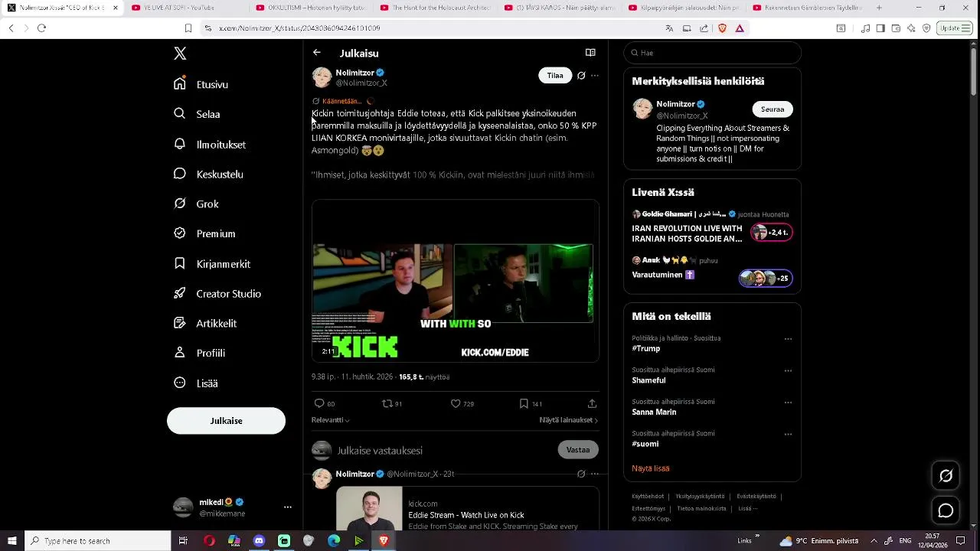Open Lisää in the sidebar menu
980x551 pixels.
point(196,383)
